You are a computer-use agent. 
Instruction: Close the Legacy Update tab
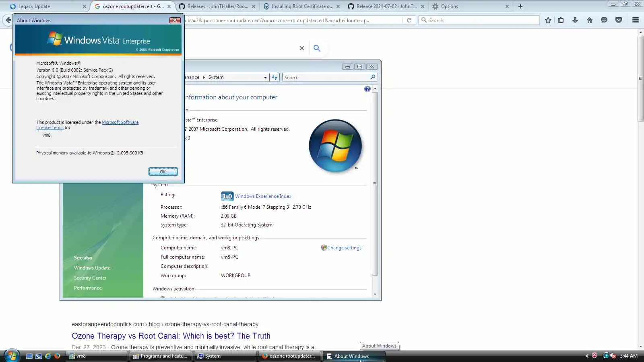(85, 6)
